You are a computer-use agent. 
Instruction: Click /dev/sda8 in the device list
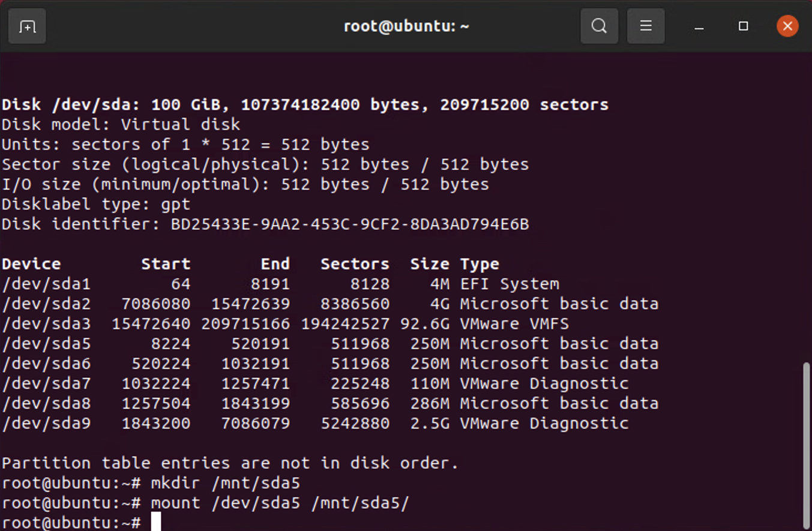pos(46,403)
